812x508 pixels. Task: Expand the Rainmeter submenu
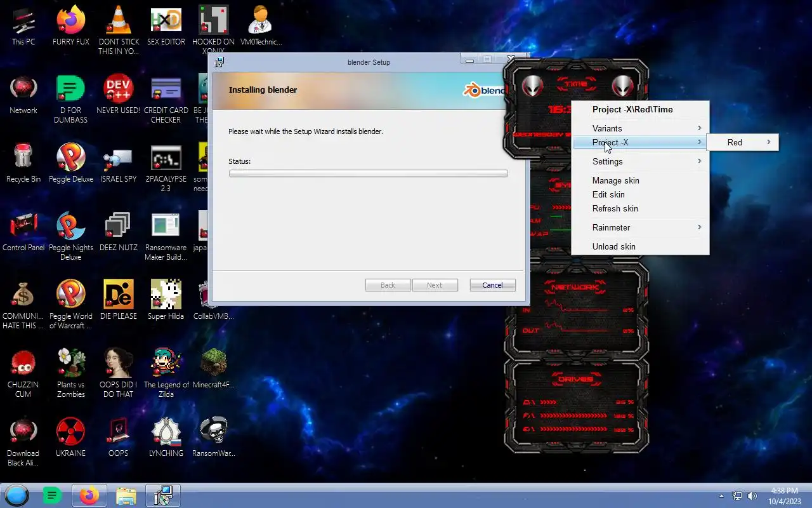pyautogui.click(x=640, y=227)
